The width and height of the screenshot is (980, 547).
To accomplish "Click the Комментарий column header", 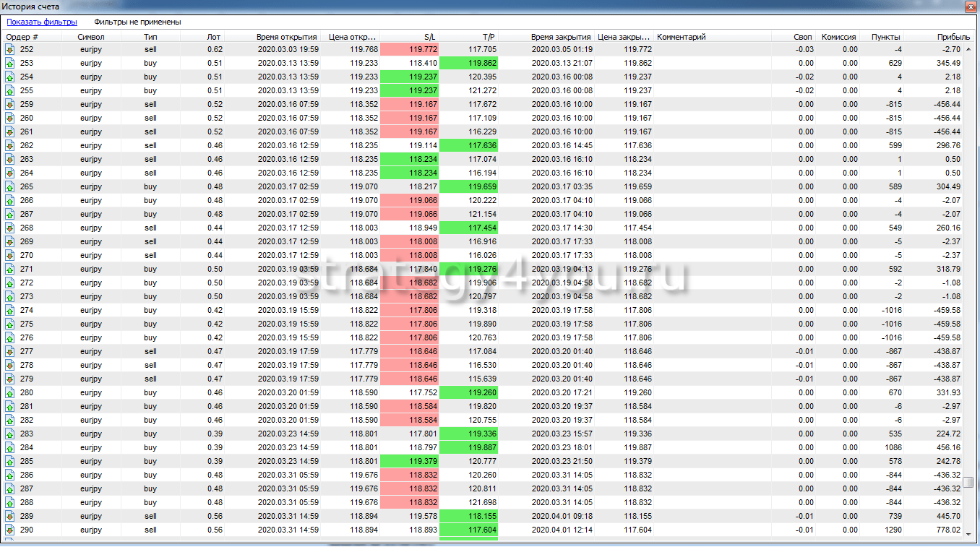I will 681,36.
